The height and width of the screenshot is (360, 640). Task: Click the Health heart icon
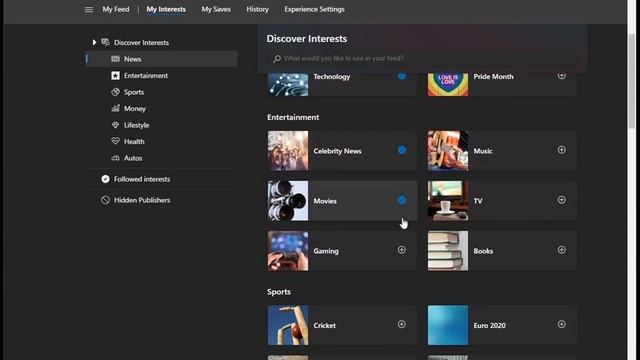(116, 141)
